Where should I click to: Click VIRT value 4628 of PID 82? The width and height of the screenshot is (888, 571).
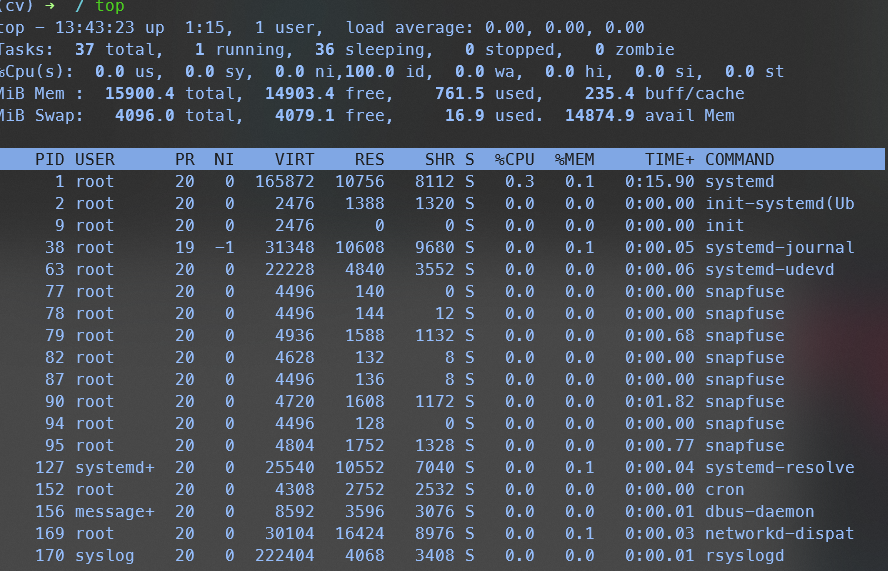(294, 358)
